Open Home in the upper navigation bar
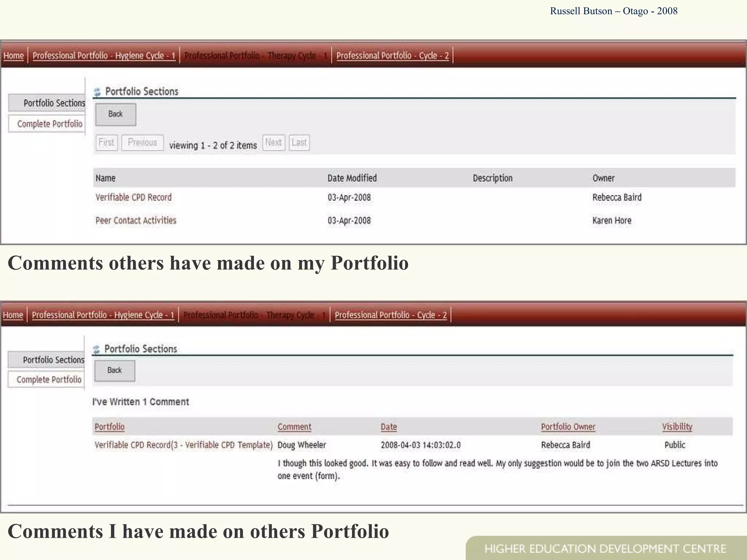747x560 pixels. coord(13,56)
